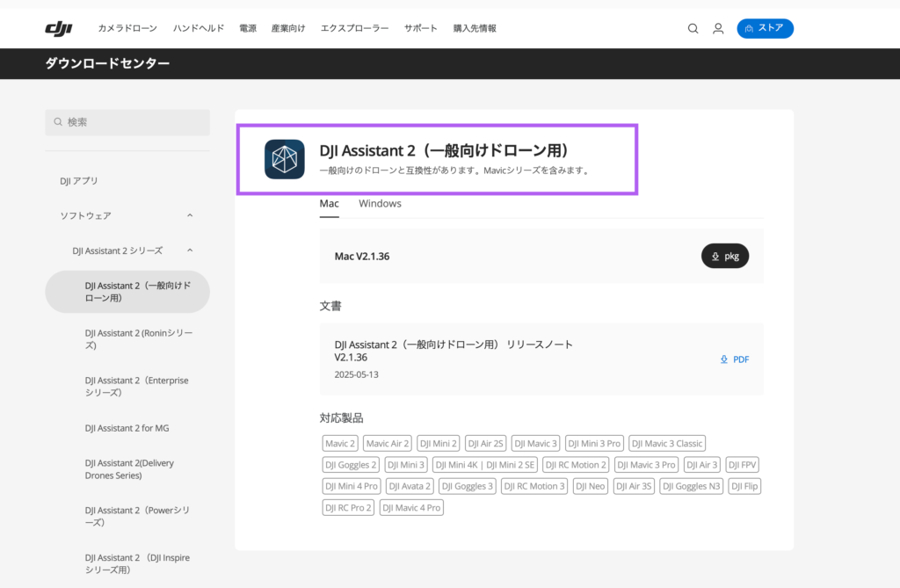Switch to the Windows tab
The image size is (900, 588).
[x=380, y=204]
